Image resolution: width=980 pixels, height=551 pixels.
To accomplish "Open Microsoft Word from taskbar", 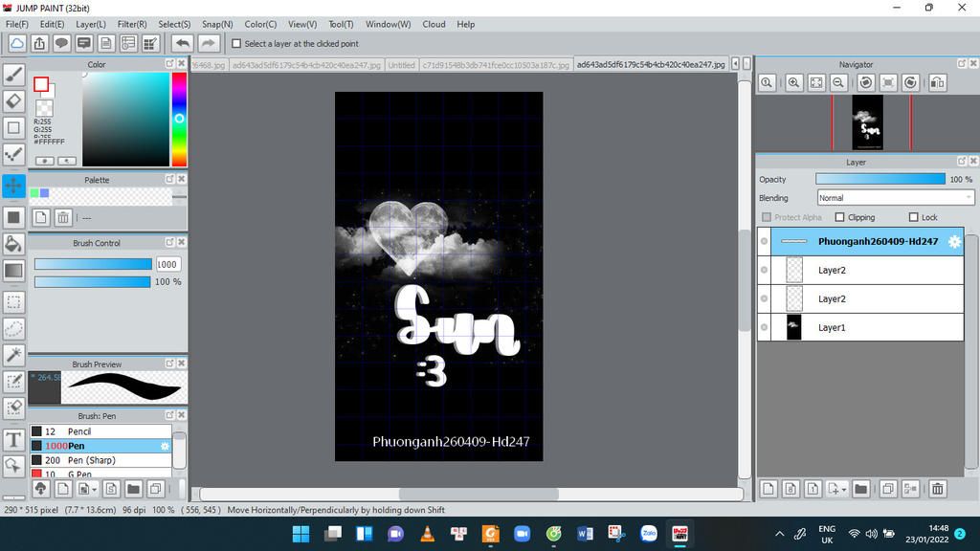I will (585, 534).
